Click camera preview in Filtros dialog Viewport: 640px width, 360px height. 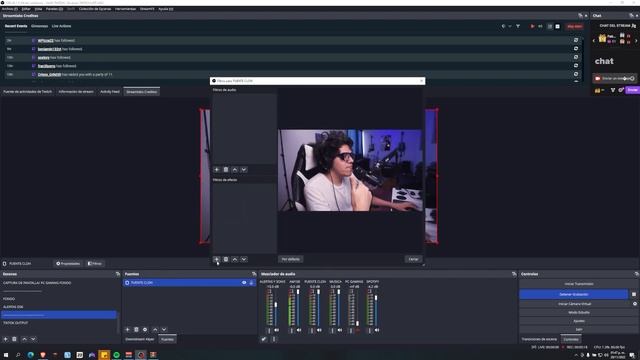pos(350,170)
